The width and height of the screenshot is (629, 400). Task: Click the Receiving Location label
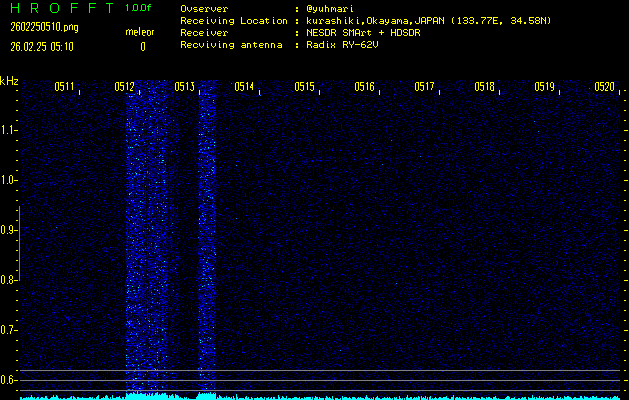[234, 21]
